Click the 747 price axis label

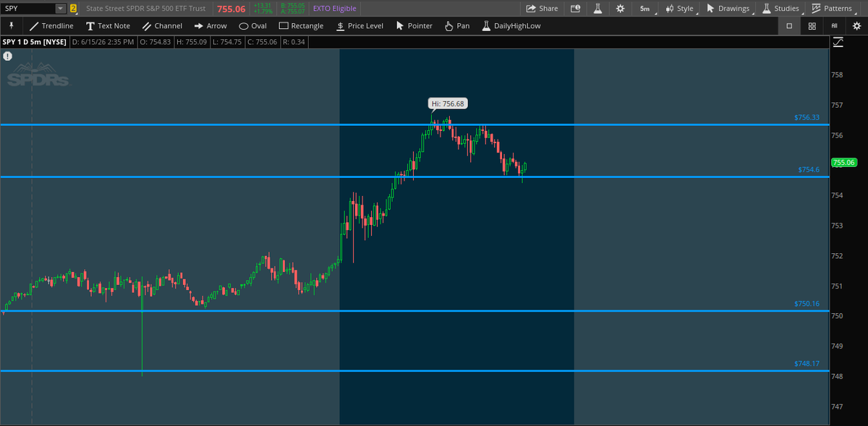pos(837,406)
